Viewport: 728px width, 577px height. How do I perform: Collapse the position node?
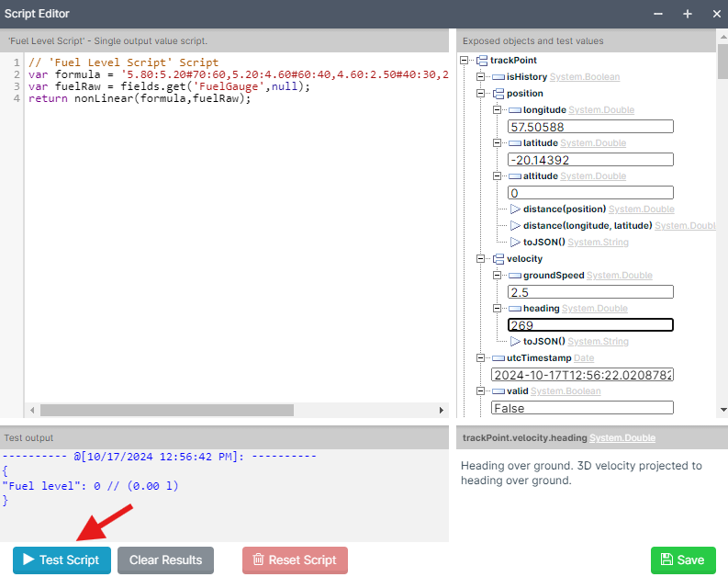(x=480, y=94)
